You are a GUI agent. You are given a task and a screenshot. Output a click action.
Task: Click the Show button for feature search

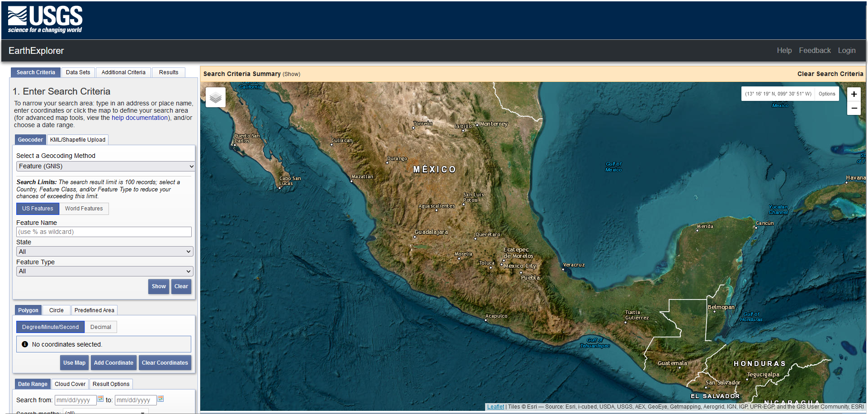pyautogui.click(x=159, y=286)
